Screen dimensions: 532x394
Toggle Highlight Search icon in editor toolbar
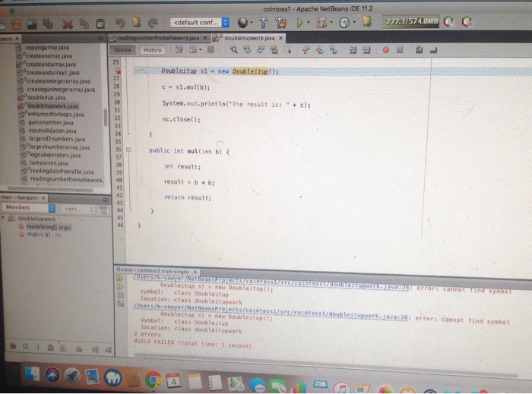274,50
